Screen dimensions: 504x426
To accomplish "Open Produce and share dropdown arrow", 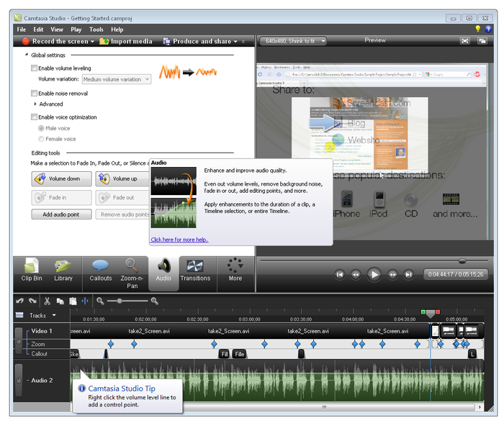I will pos(235,42).
